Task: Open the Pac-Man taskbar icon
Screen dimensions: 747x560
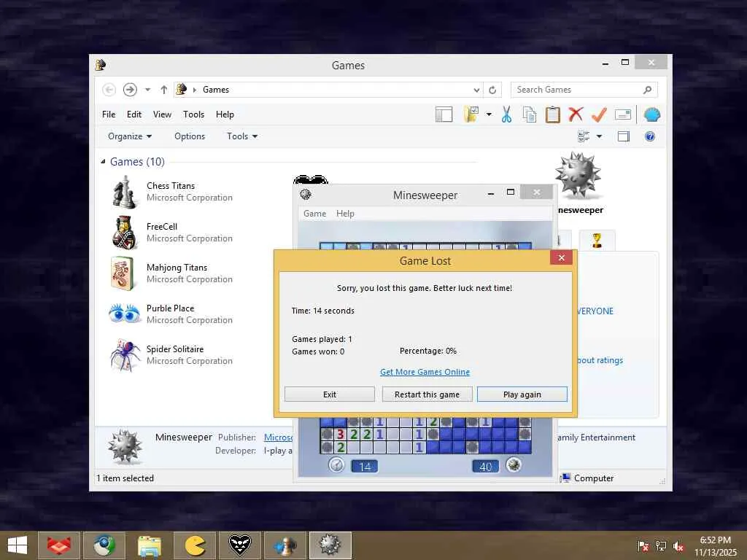Action: click(195, 545)
